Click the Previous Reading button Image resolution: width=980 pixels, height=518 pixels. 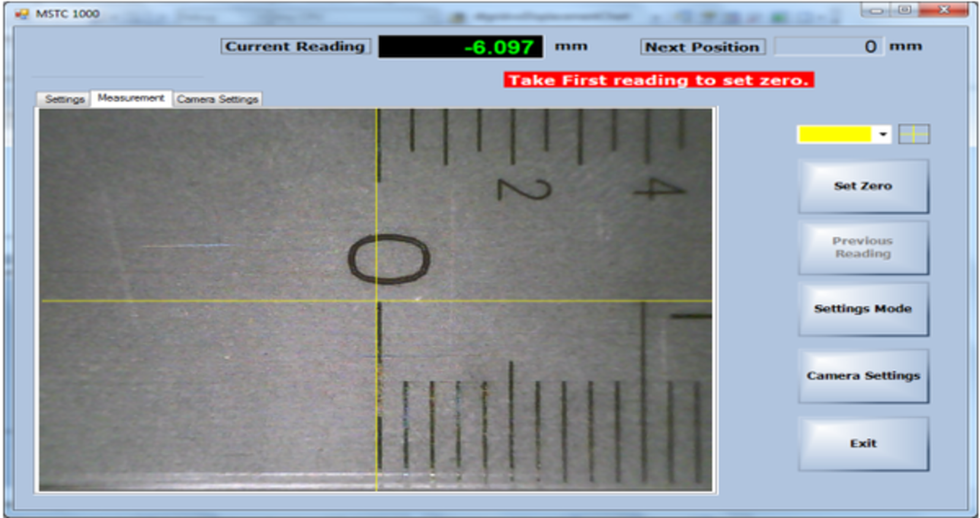tap(862, 247)
